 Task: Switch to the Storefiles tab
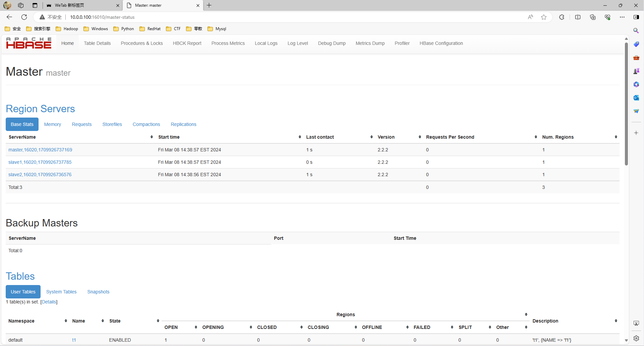[112, 124]
